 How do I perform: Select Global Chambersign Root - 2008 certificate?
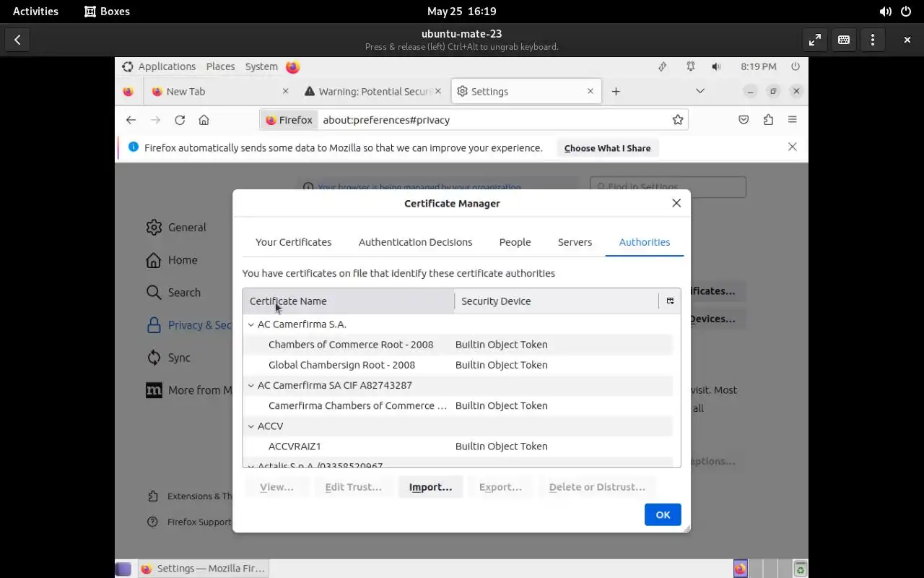tap(458, 365)
